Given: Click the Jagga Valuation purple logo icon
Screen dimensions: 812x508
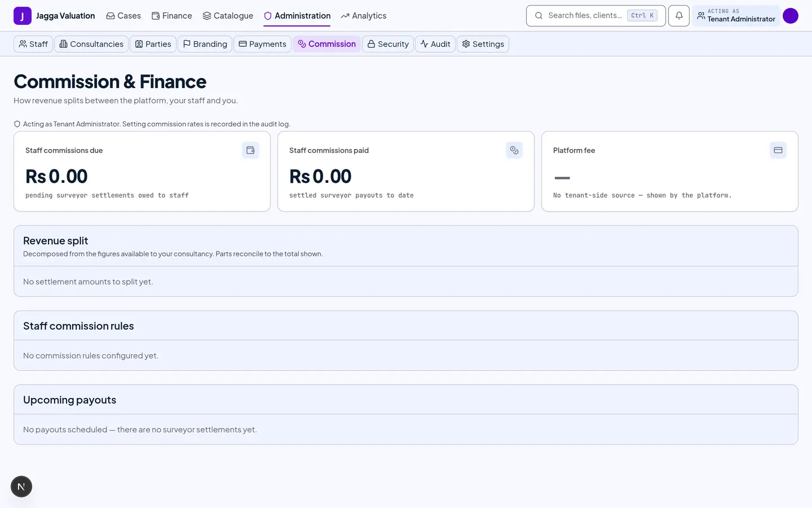Looking at the screenshot, I should pyautogui.click(x=23, y=16).
